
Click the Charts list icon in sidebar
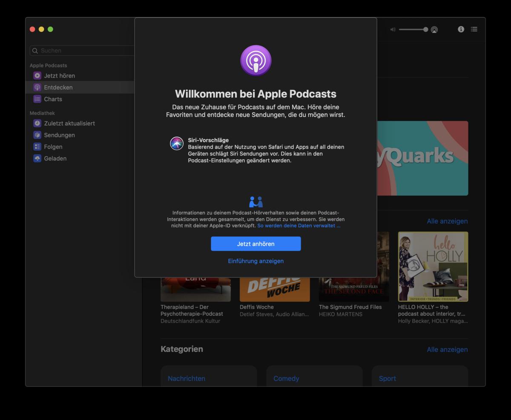(37, 99)
